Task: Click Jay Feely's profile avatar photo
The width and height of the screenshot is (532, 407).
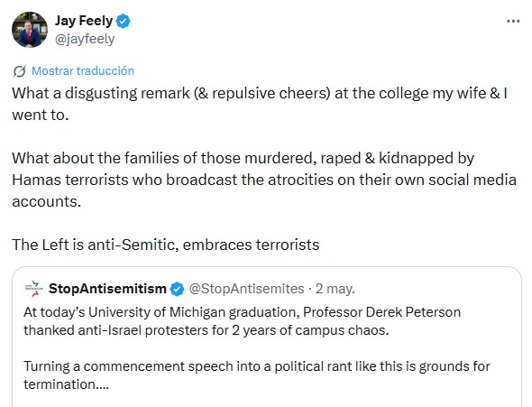Action: pyautogui.click(x=30, y=30)
